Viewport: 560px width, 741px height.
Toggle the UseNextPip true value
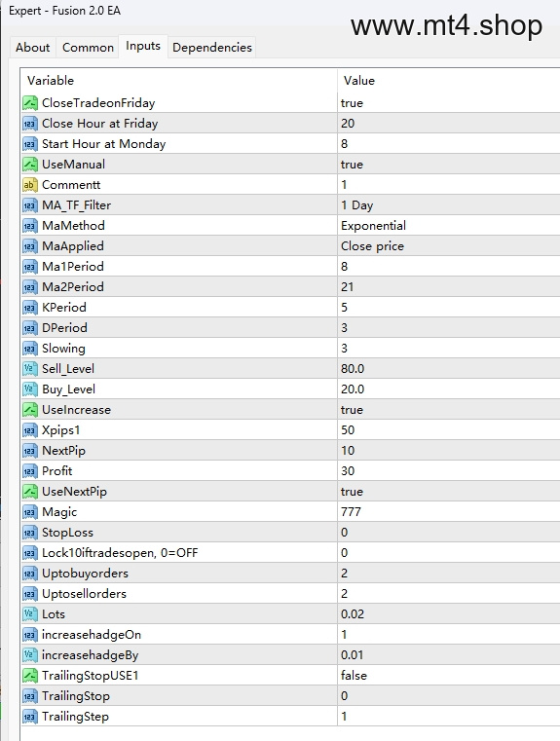point(448,492)
